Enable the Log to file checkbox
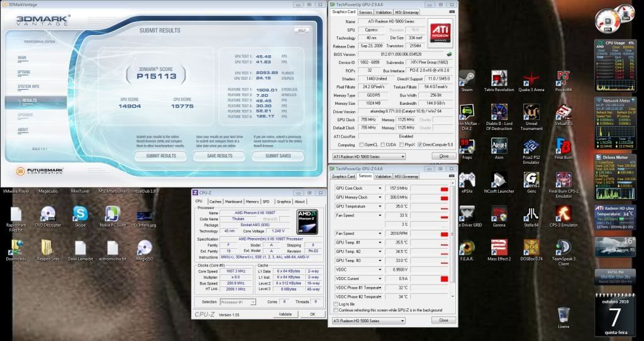Screen dimensions: 644x341 [335, 304]
